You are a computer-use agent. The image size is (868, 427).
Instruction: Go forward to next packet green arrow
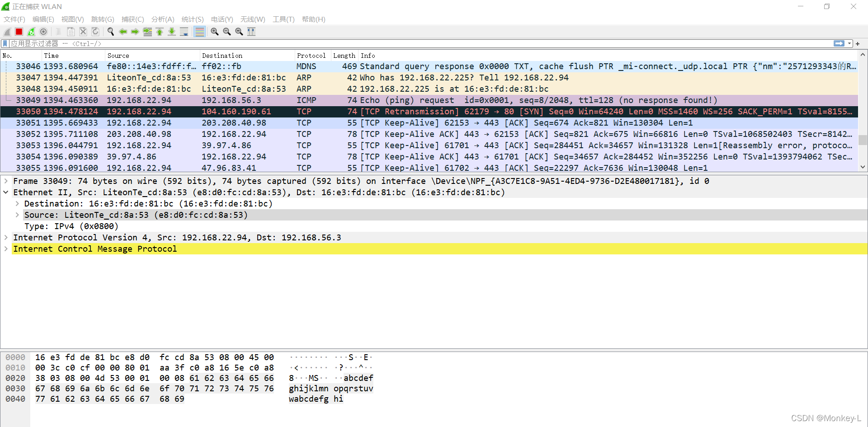(135, 32)
